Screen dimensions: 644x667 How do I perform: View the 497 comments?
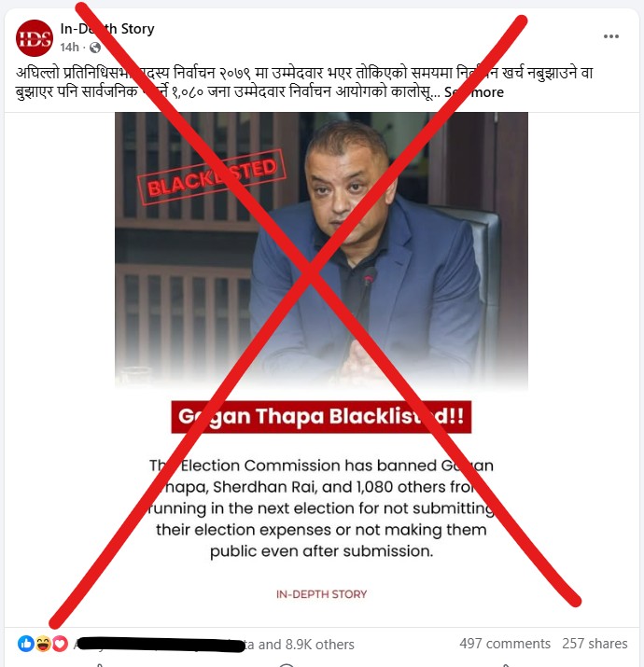[x=505, y=644]
